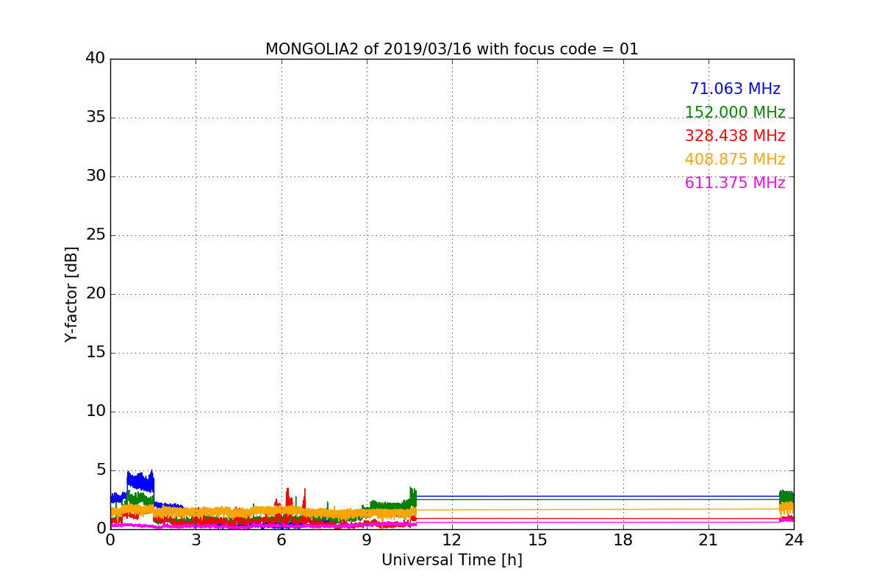
Task: Click the x-axis tick label 21
Action: (x=709, y=539)
